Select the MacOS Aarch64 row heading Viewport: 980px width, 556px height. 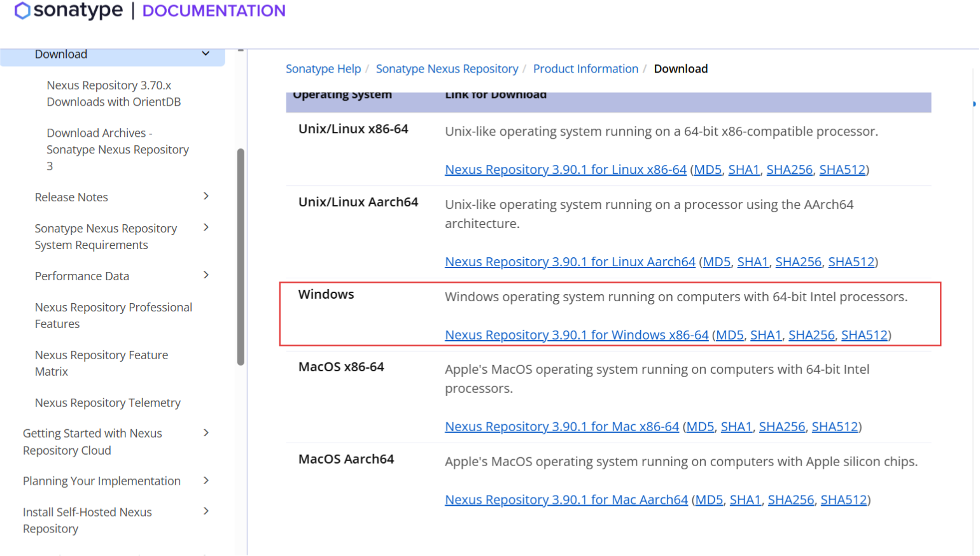tap(346, 459)
